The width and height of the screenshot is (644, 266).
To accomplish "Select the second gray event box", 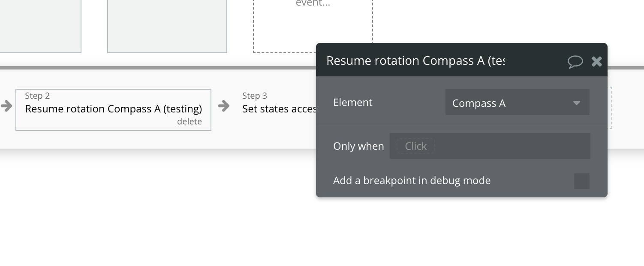I will [x=167, y=26].
